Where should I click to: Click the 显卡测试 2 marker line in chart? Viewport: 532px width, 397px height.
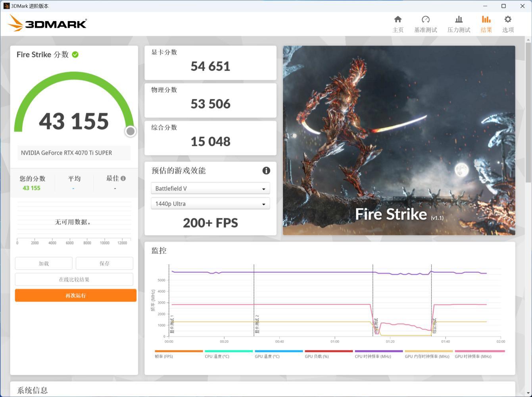tap(254, 301)
